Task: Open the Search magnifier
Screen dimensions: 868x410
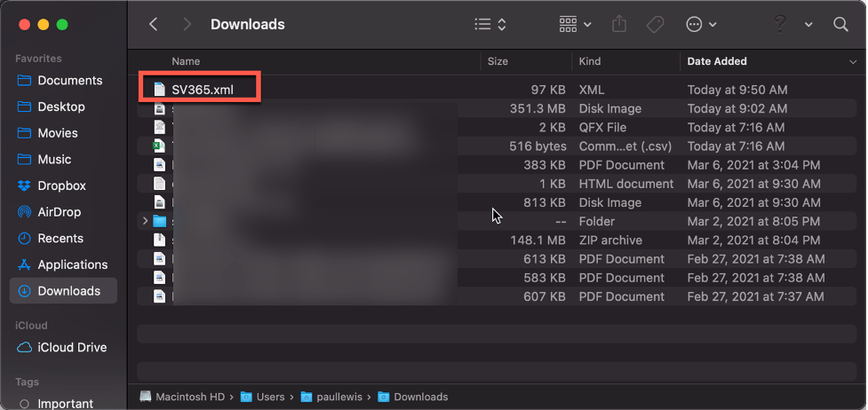Action: pyautogui.click(x=840, y=25)
